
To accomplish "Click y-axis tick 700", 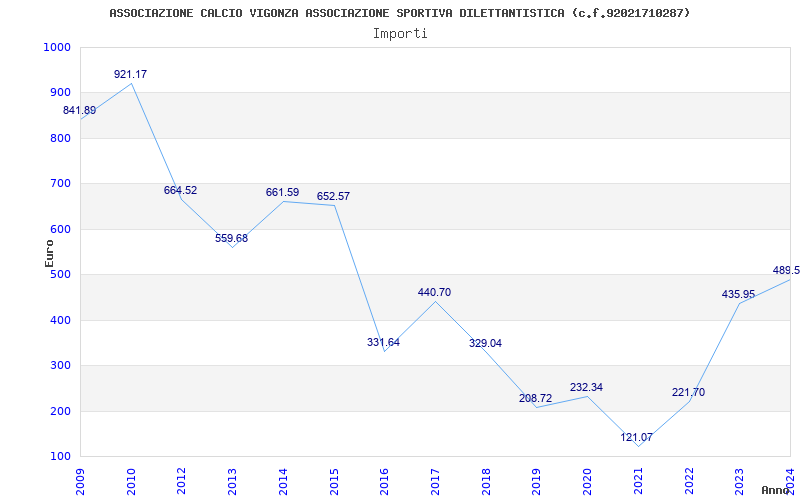I will [x=60, y=184].
